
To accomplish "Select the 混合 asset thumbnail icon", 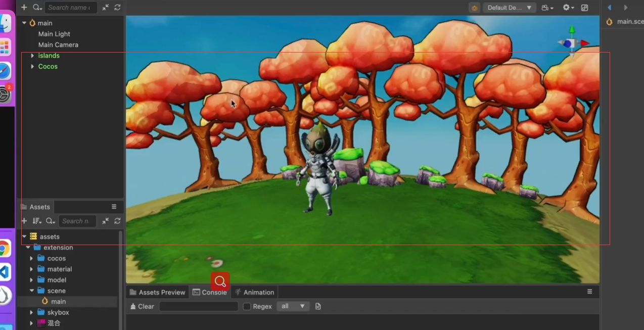I will pyautogui.click(x=41, y=323).
